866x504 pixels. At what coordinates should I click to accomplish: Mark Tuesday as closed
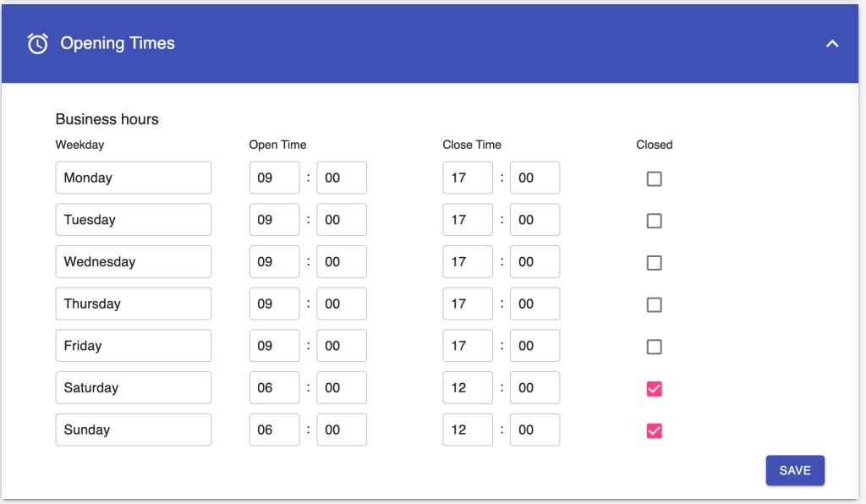pyautogui.click(x=654, y=221)
